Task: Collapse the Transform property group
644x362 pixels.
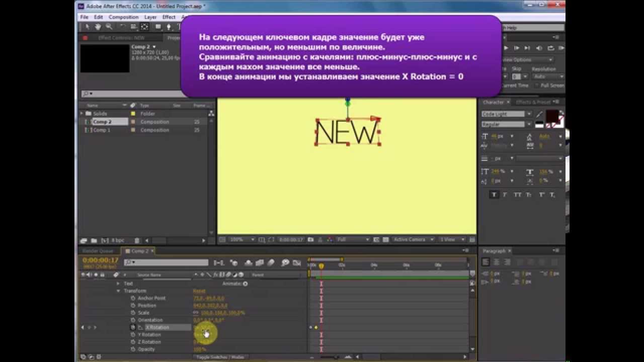Action: (x=118, y=291)
